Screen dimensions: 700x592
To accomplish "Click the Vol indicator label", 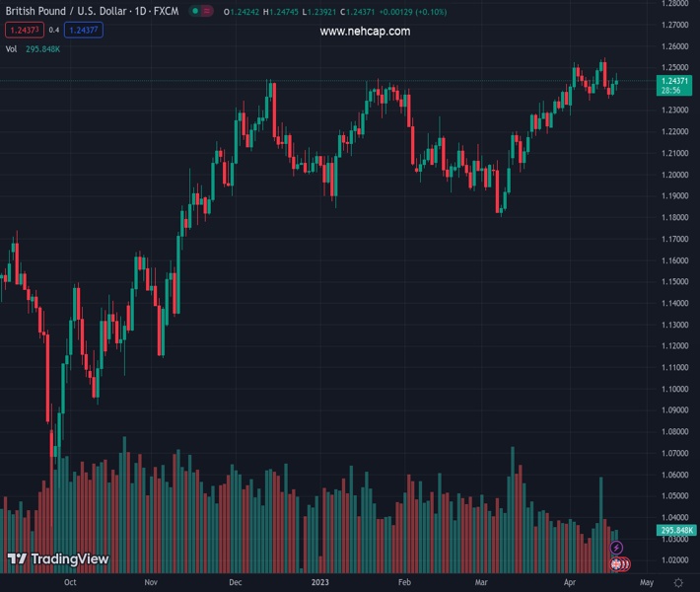I will [x=11, y=48].
